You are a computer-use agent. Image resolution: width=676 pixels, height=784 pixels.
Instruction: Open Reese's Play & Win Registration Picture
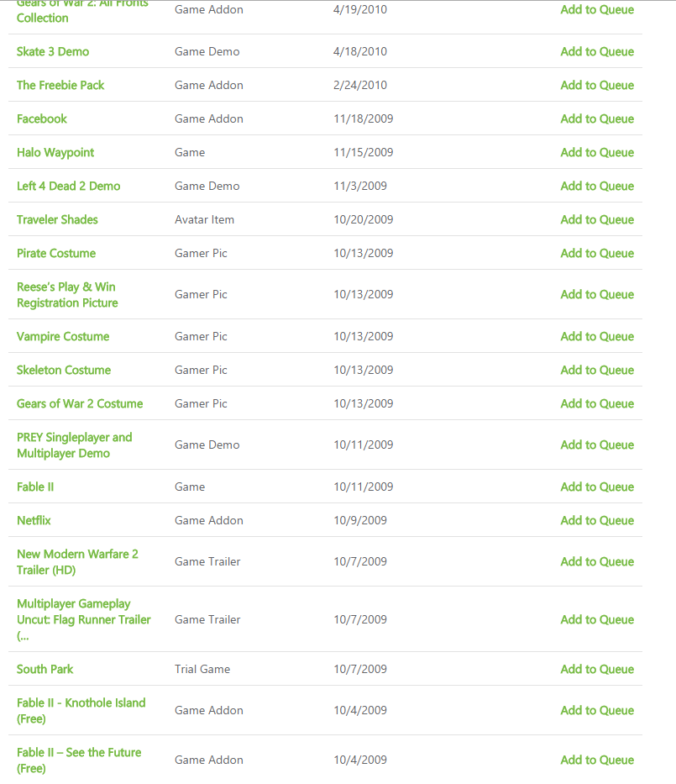pyautogui.click(x=67, y=294)
